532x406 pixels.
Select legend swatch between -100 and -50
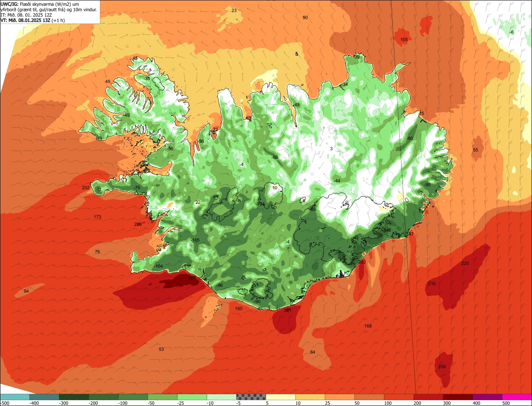pos(133,397)
